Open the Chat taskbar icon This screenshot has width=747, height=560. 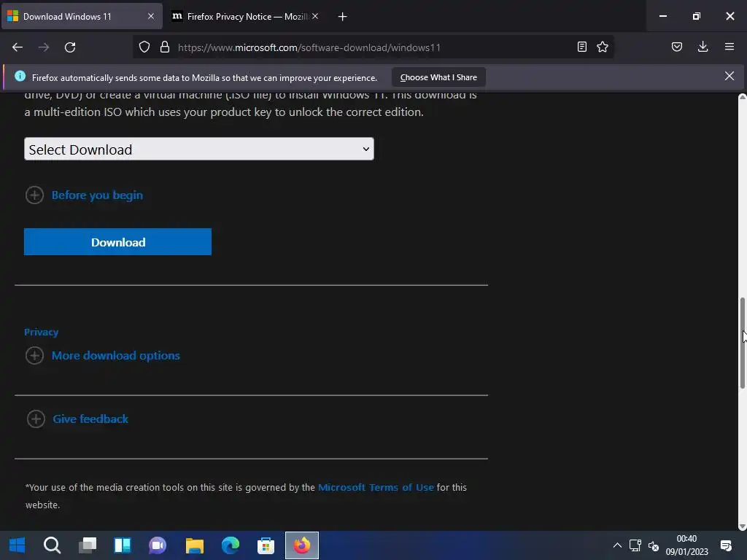pyautogui.click(x=158, y=545)
